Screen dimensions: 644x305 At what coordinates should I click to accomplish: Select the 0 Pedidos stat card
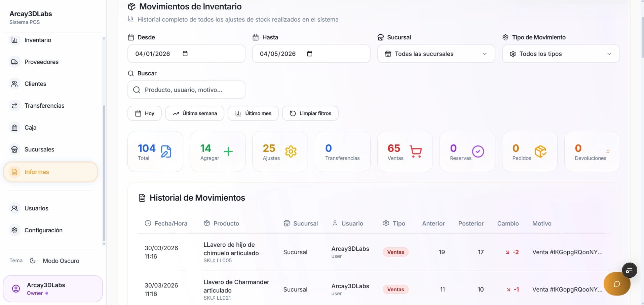[x=530, y=151]
